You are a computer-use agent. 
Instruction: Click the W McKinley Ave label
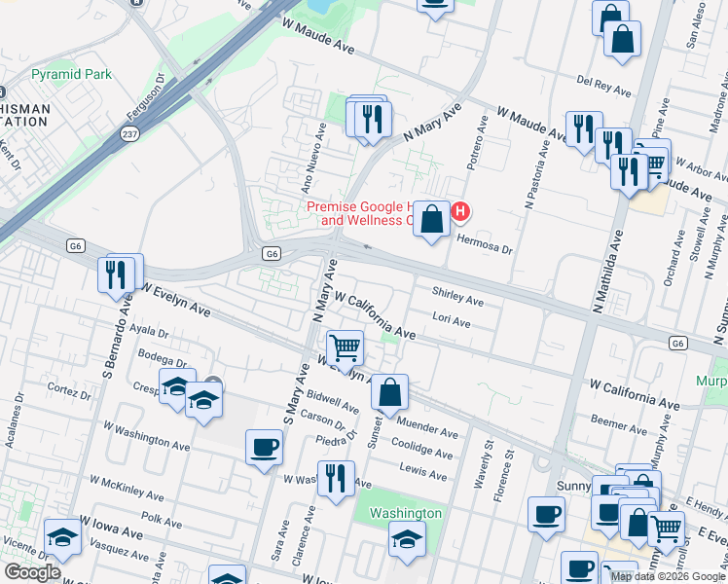point(127,488)
